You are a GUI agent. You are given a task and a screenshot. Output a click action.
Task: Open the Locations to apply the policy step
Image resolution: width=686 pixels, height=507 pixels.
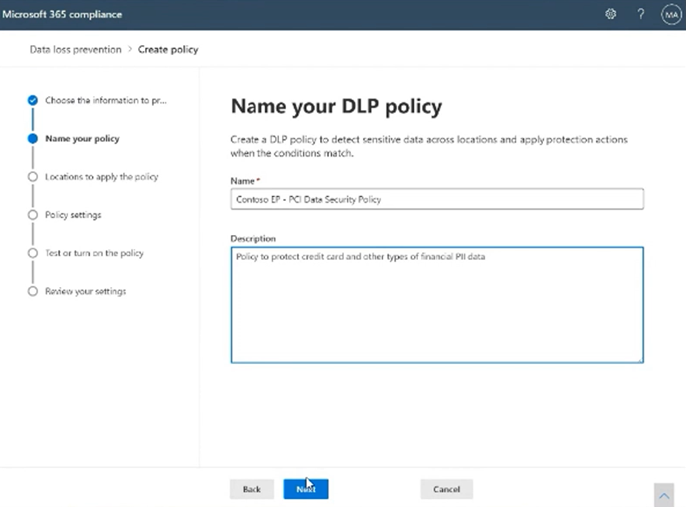[102, 177]
